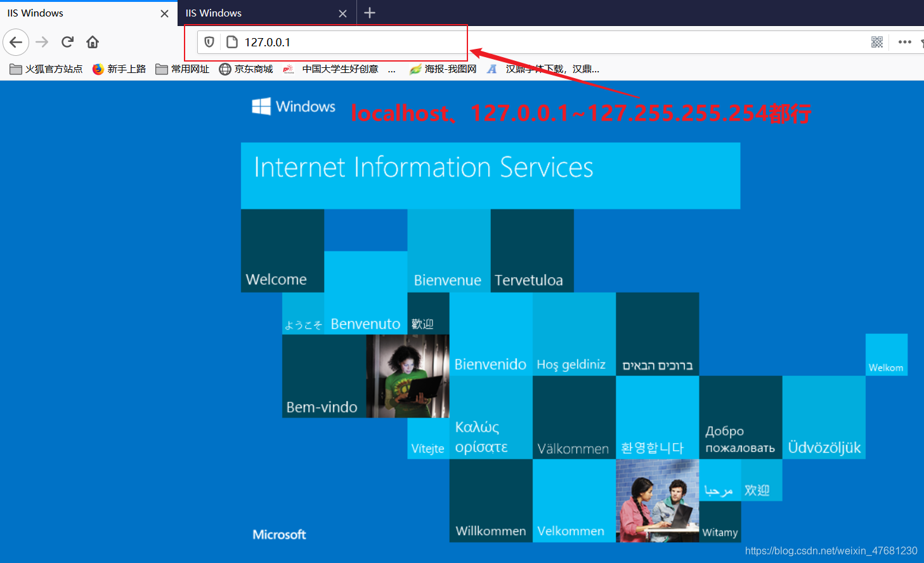Close the second IIS Windows tab
The image size is (924, 563).
pyautogui.click(x=342, y=13)
